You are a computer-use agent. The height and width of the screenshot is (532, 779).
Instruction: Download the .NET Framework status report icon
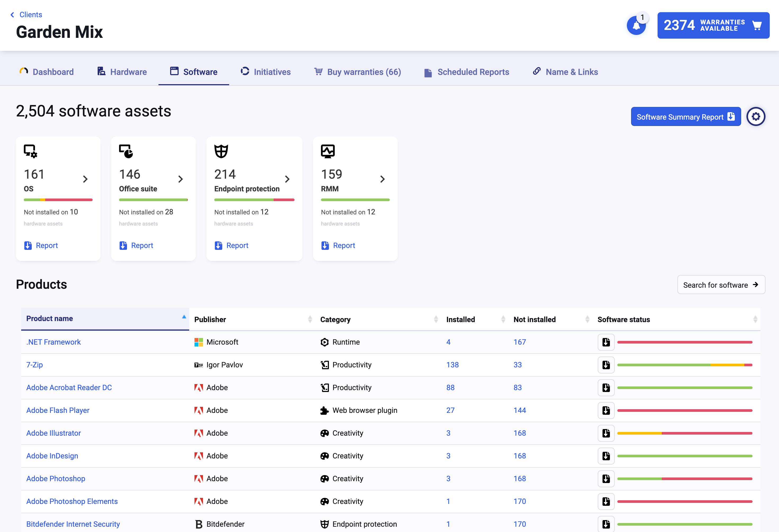tap(606, 342)
